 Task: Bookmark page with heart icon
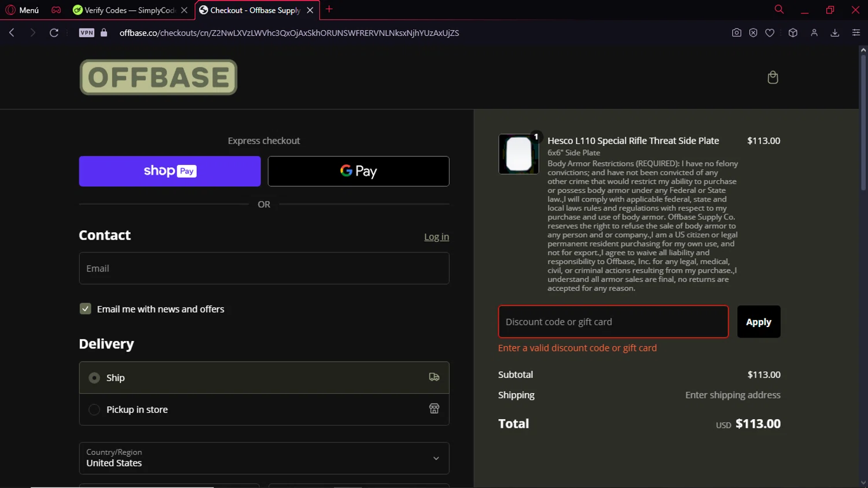tap(770, 33)
